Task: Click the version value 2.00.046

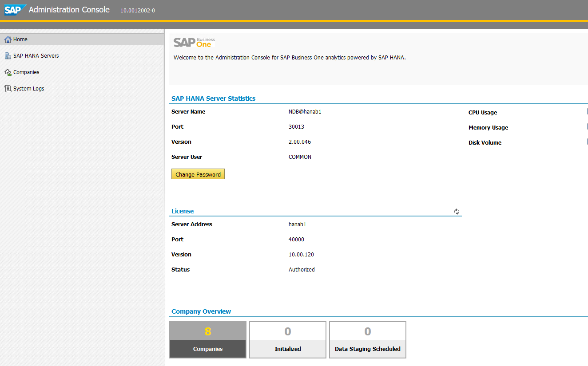Action: pos(300,142)
